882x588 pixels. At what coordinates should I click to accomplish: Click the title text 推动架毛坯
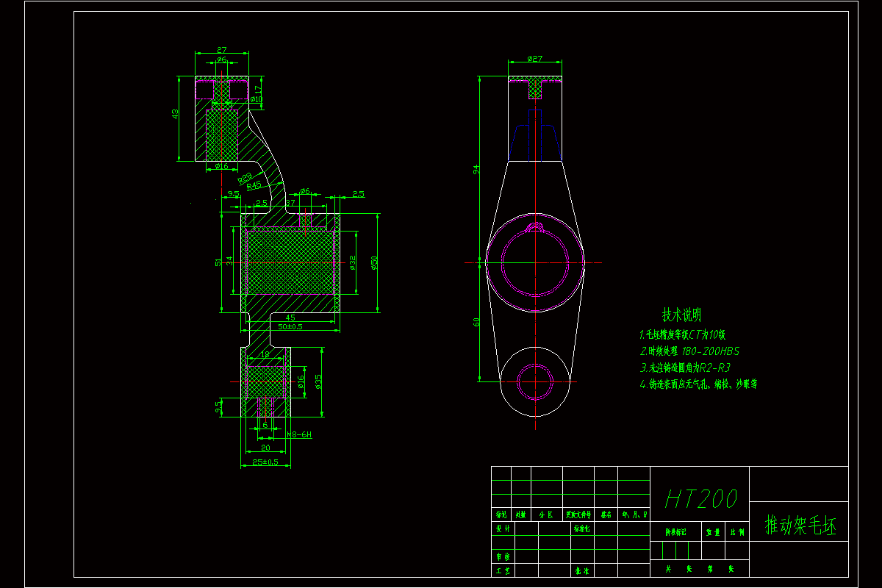(801, 525)
